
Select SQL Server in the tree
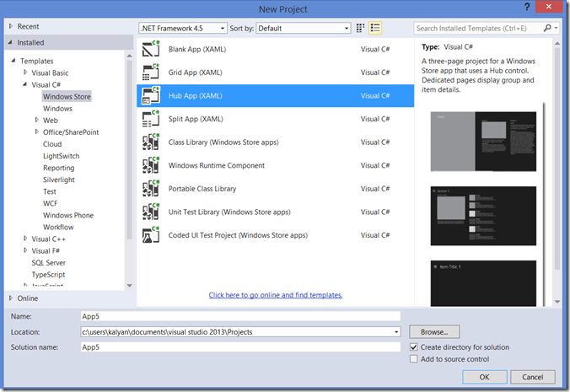tap(48, 263)
